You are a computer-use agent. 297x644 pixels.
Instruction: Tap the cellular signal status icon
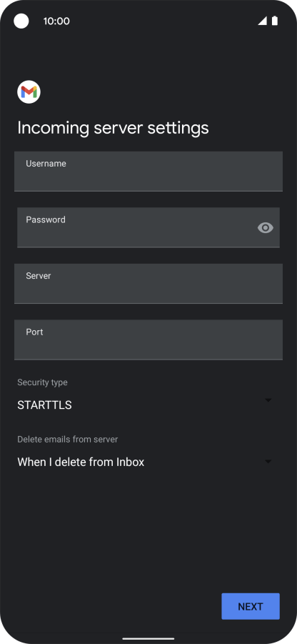(262, 21)
